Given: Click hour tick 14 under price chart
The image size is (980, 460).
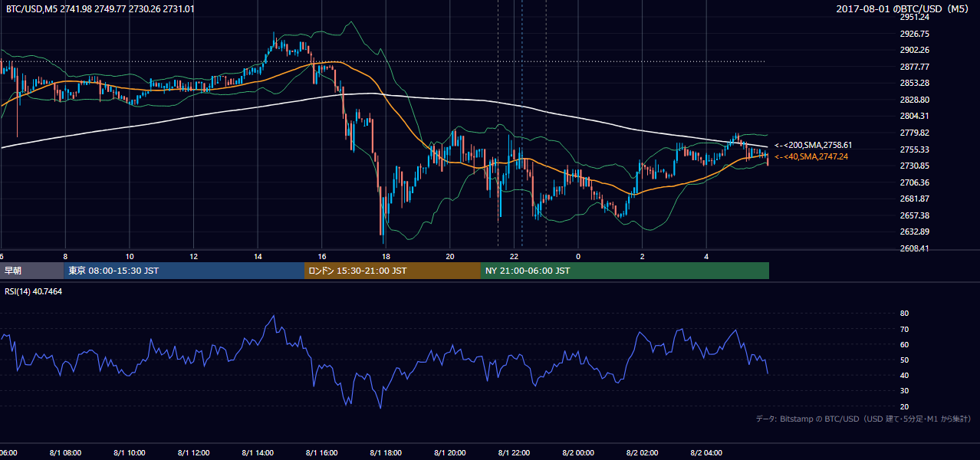Looking at the screenshot, I should (258, 256).
